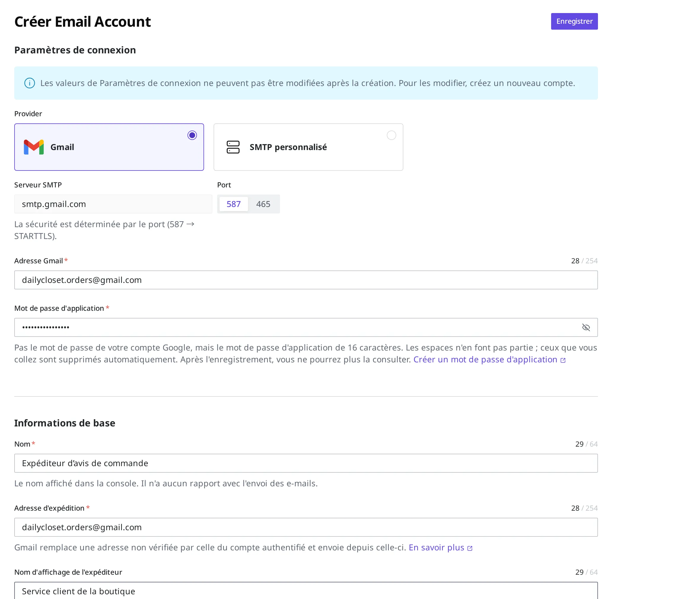Click the info icon in the blue banner
This screenshot has height=599, width=700.
tap(30, 83)
